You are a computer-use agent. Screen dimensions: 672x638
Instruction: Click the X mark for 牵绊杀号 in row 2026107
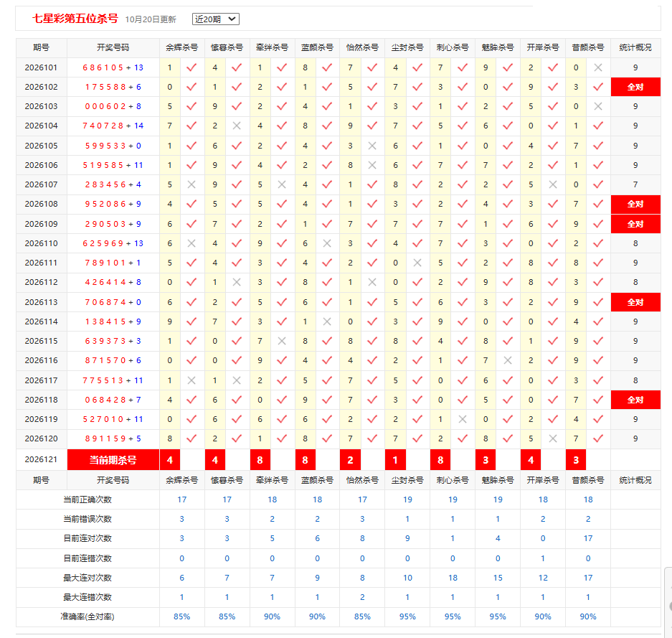coord(282,184)
